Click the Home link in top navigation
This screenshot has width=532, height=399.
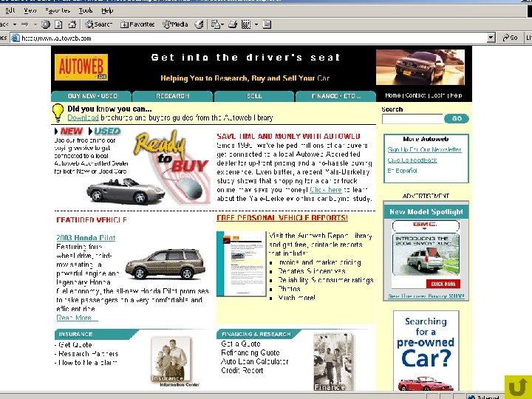tap(392, 95)
